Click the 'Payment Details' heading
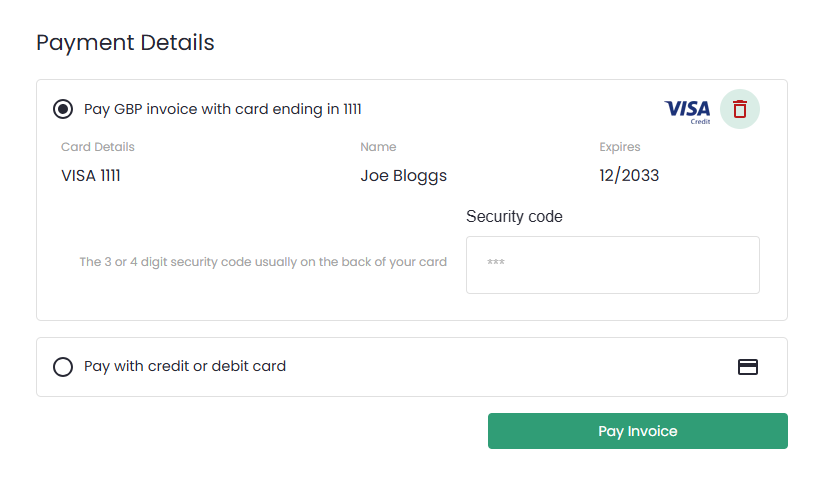Image resolution: width=826 pixels, height=485 pixels. 125,43
